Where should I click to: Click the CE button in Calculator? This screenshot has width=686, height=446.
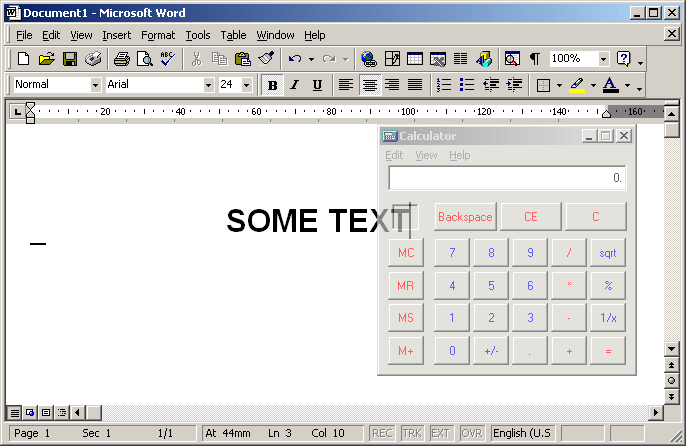(531, 217)
